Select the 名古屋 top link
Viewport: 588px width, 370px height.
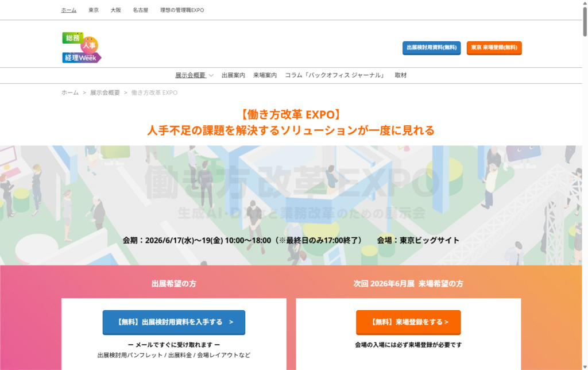pos(140,10)
